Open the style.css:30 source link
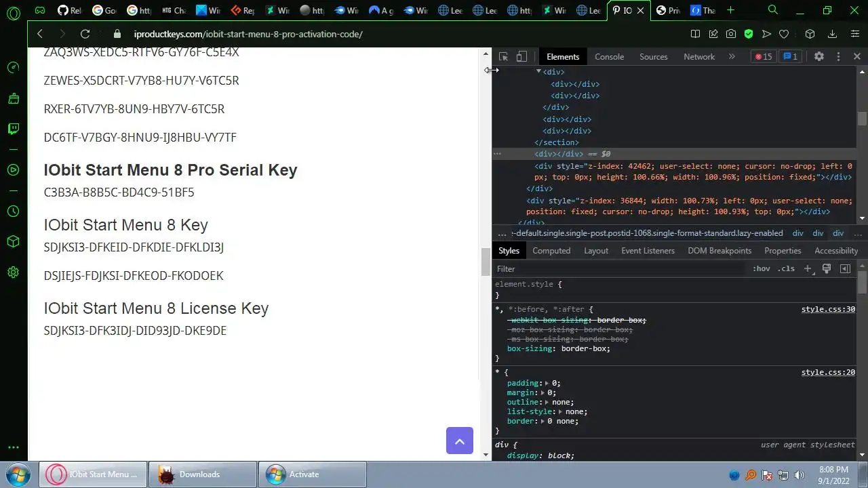This screenshot has width=868, height=488. 828,309
